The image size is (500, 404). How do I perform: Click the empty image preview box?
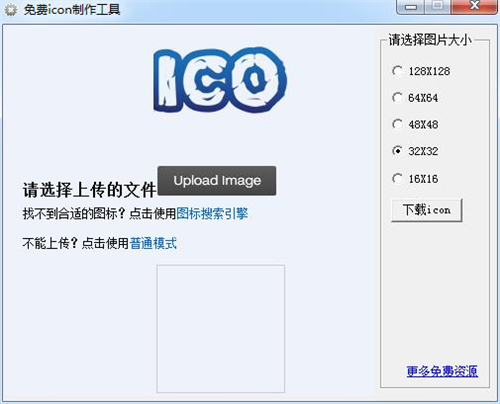221,329
